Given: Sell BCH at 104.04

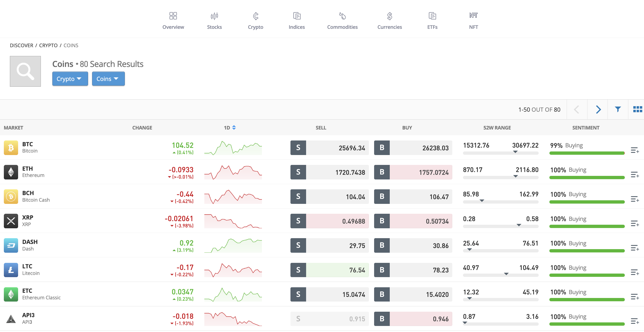Looking at the screenshot, I should click(x=329, y=196).
